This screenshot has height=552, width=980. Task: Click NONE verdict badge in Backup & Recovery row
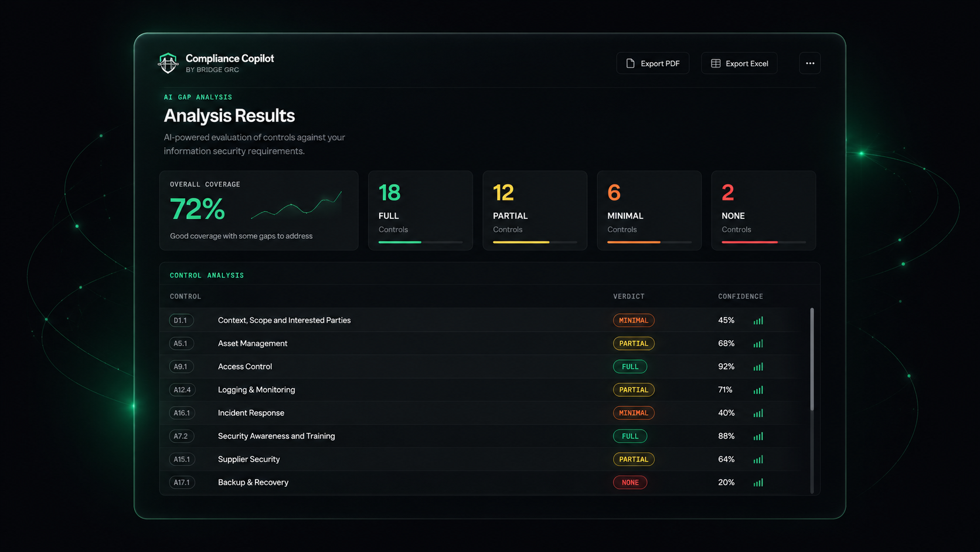(630, 482)
